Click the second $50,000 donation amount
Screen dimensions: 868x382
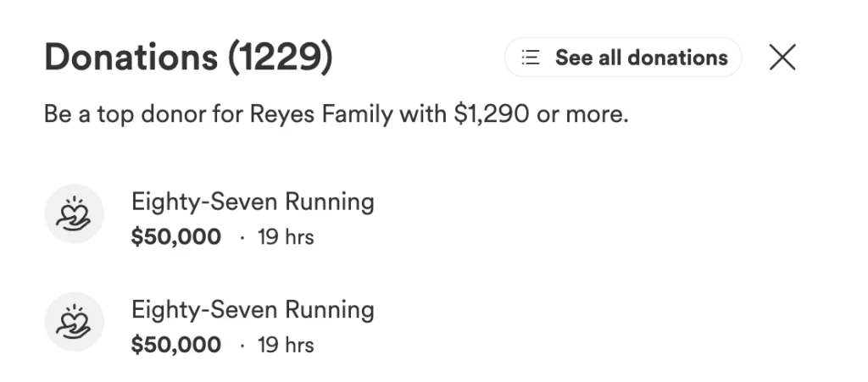click(176, 345)
